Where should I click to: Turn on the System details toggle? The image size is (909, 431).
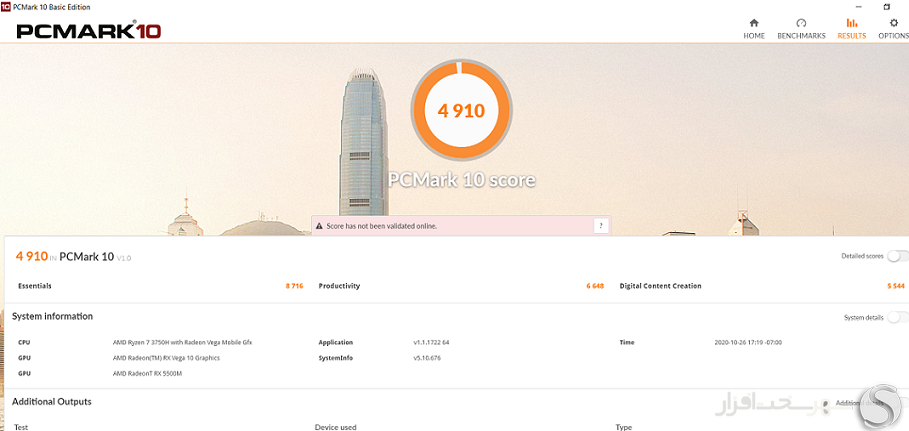point(897,317)
